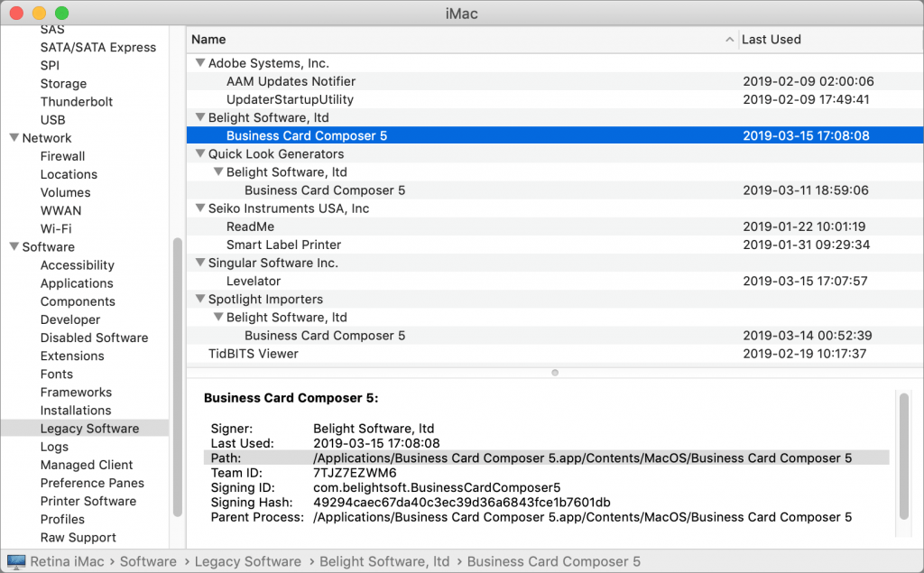Image resolution: width=924 pixels, height=573 pixels.
Task: Open Profiles in the sidebar
Action: coord(62,520)
